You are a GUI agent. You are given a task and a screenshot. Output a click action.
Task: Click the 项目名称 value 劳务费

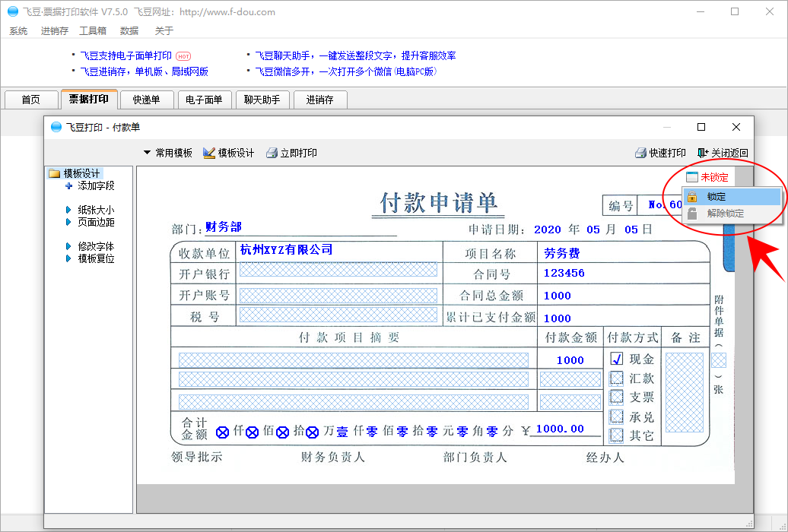click(562, 253)
